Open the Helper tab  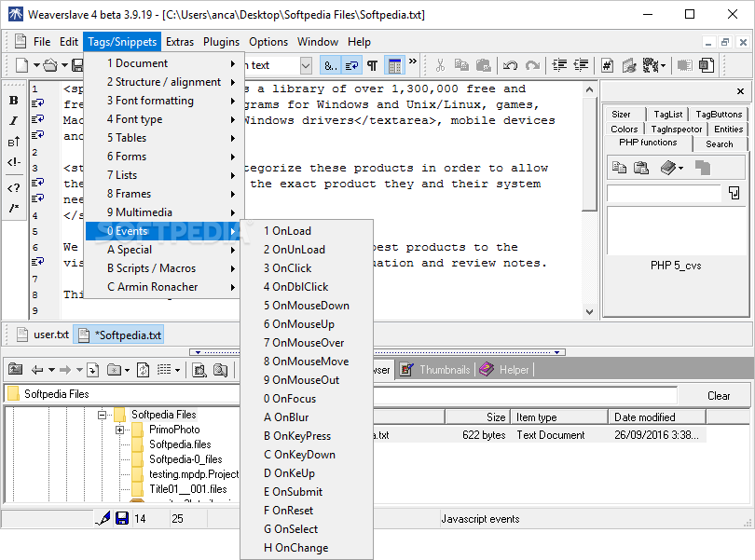coord(504,370)
